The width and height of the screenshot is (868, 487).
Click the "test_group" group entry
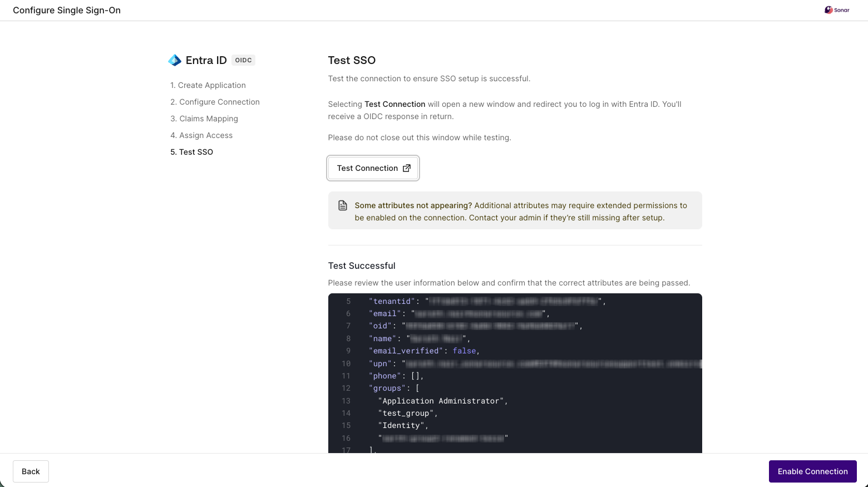pyautogui.click(x=406, y=413)
